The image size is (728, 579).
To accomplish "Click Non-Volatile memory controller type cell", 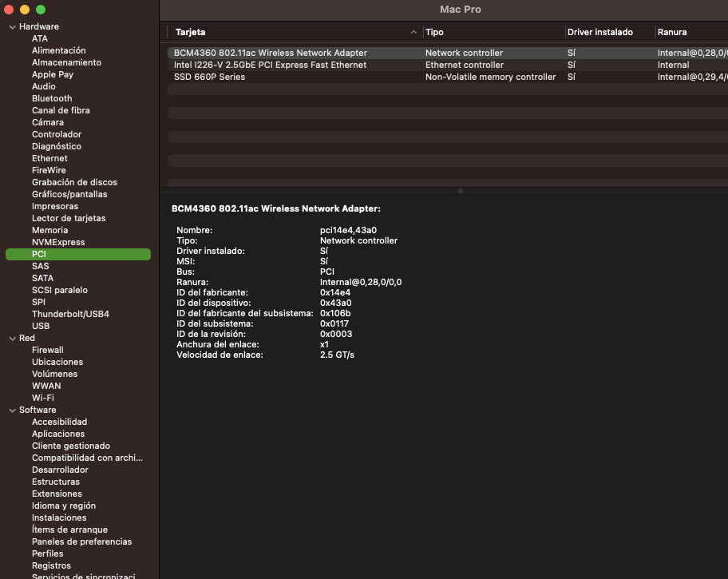I will 490,77.
